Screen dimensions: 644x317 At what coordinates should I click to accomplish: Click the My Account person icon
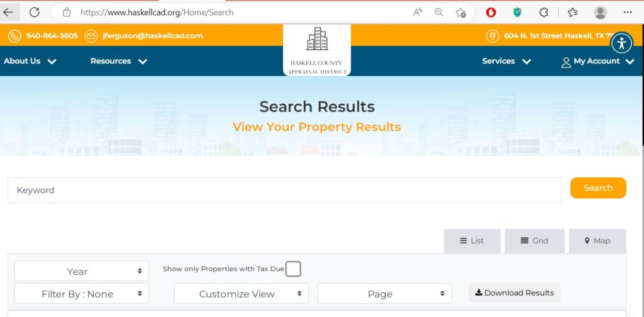(566, 62)
